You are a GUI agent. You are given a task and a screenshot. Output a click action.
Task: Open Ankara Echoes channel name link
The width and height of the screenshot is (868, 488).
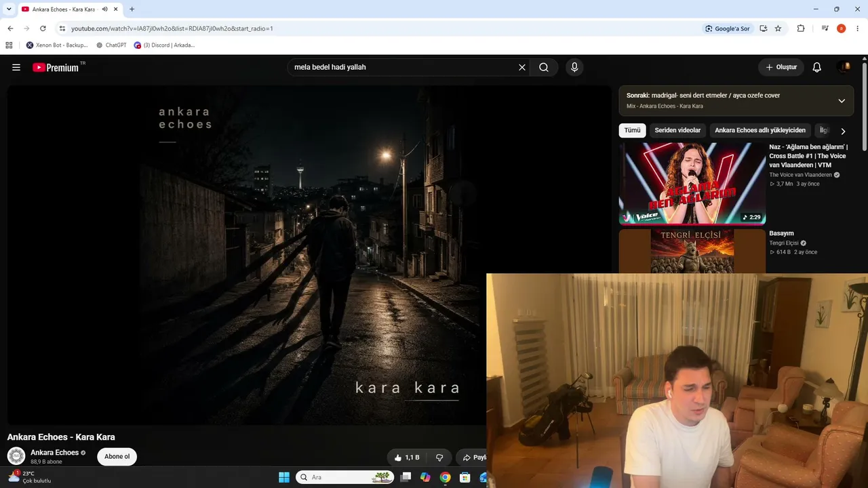[55, 453]
